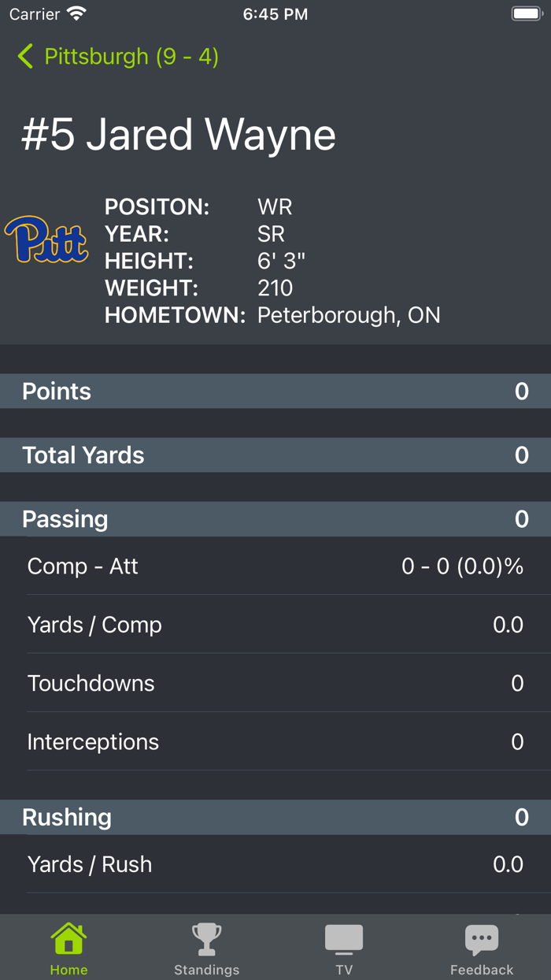
Task: Open the TV screen icon
Action: point(344,937)
